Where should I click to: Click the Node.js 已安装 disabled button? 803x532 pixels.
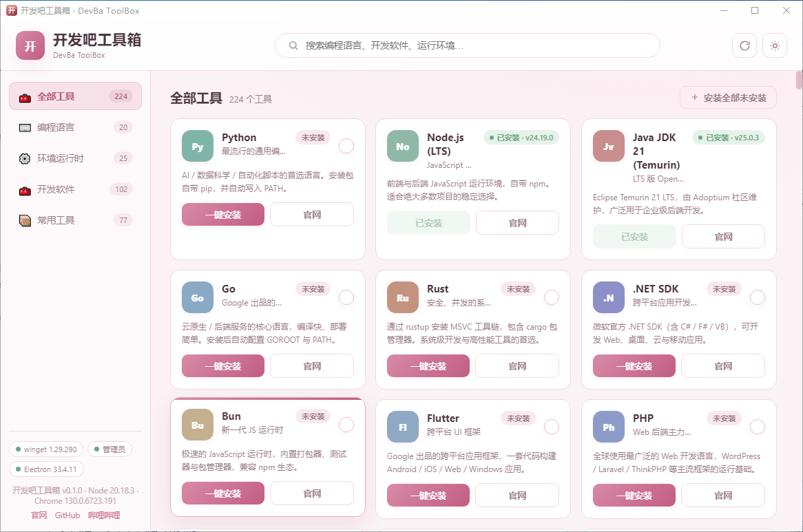(428, 223)
